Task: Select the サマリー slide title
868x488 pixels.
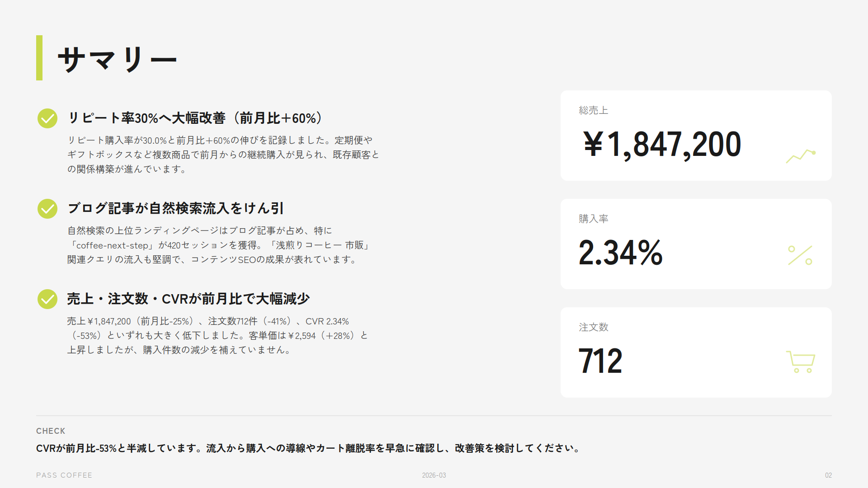Action: click(x=117, y=59)
